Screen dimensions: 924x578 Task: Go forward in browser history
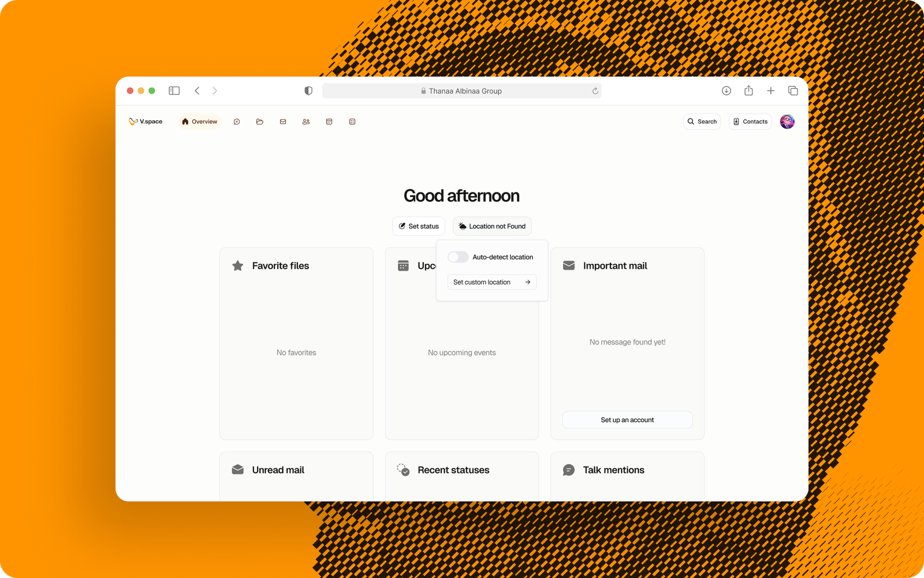pyautogui.click(x=215, y=91)
